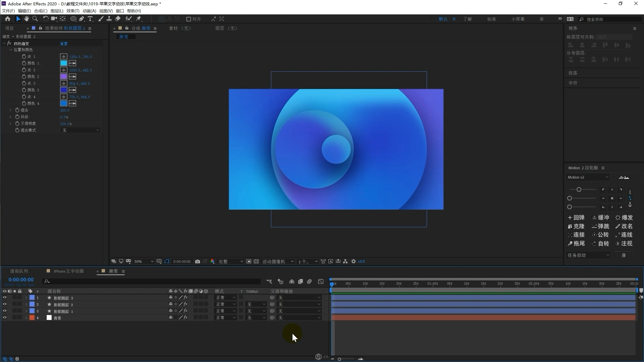Open the 混合模式 dropdown in effect controls
Image resolution: width=644 pixels, height=362 pixels.
80,130
